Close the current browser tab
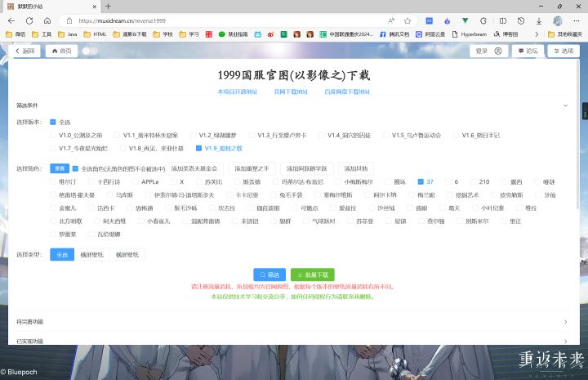Viewport: 588px width, 380px height. click(95, 7)
